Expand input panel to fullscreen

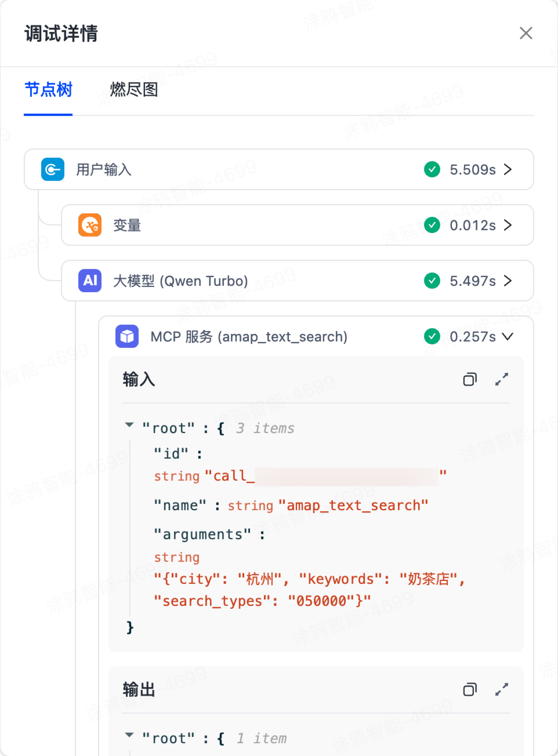[502, 380]
